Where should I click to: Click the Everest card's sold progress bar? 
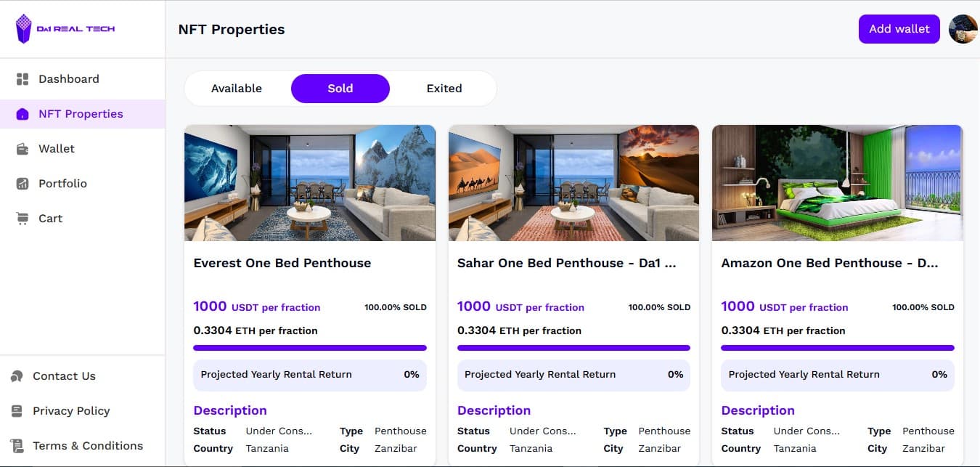pyautogui.click(x=310, y=348)
